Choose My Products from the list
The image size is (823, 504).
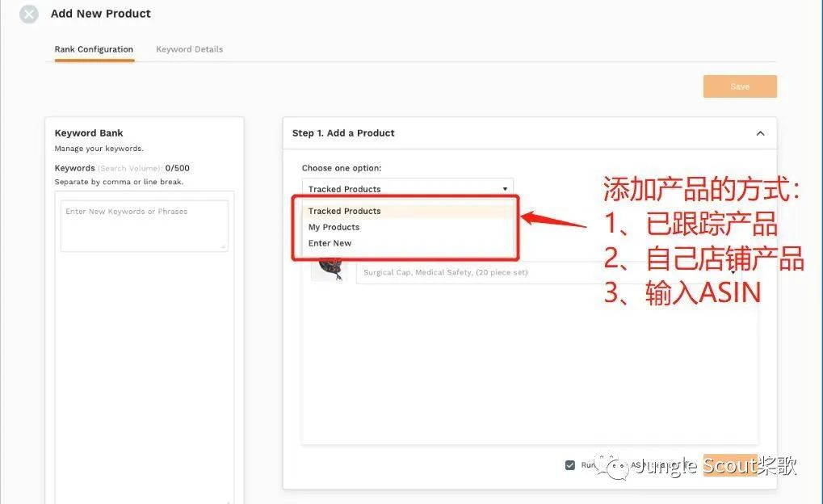[x=407, y=227]
